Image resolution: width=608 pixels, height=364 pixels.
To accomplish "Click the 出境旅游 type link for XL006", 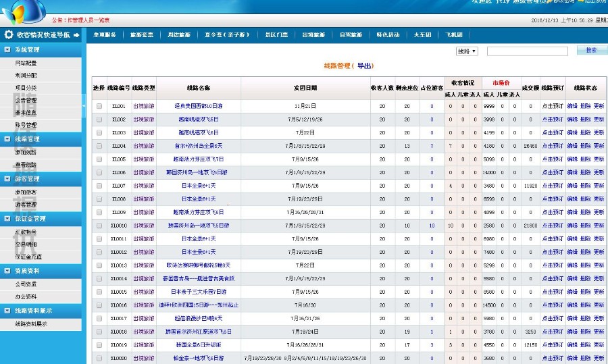I will pos(144,172).
